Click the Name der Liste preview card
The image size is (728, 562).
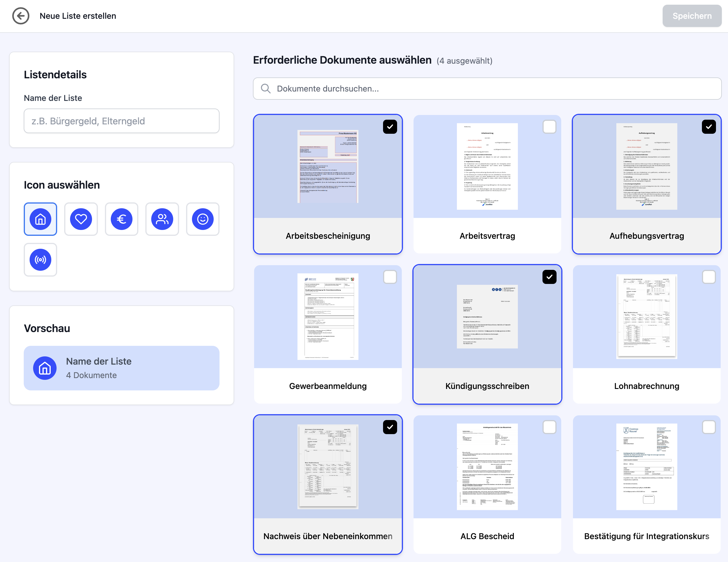(x=121, y=368)
